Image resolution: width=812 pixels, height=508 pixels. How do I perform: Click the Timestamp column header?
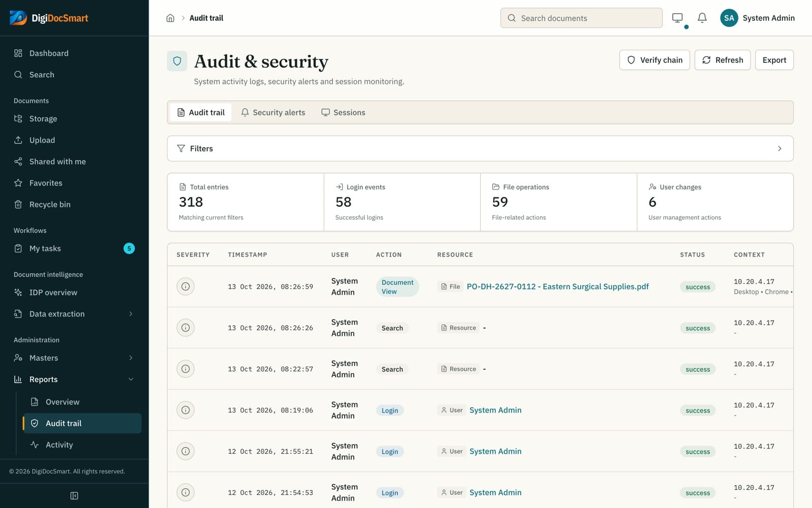247,255
